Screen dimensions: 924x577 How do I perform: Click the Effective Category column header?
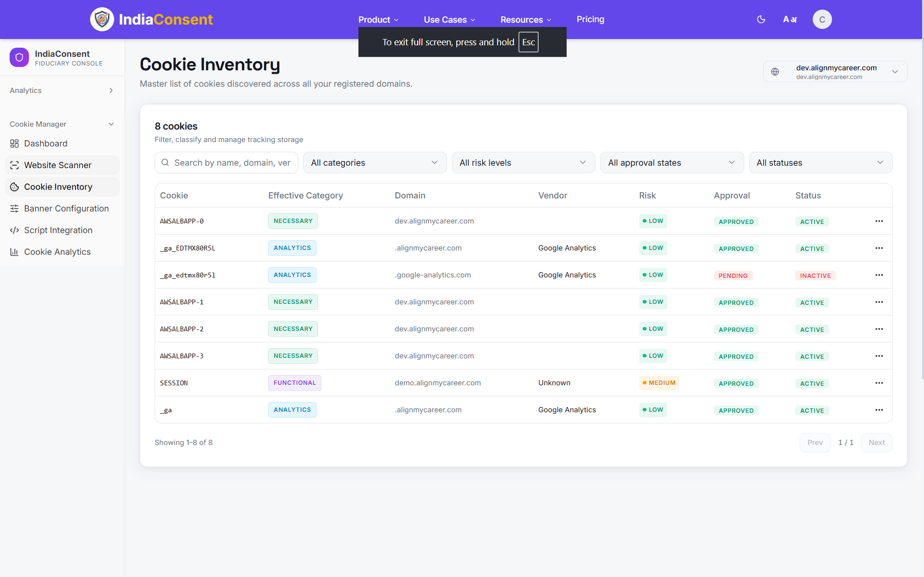tap(305, 196)
